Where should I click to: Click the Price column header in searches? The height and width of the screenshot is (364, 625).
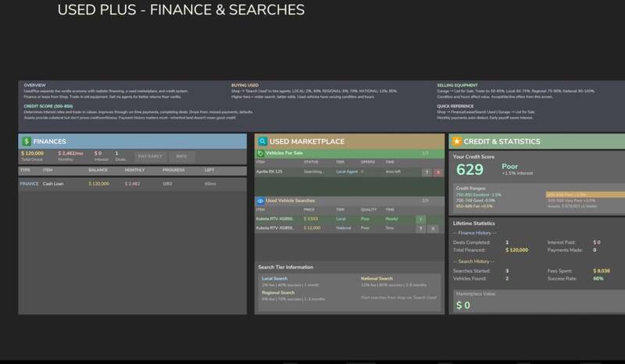(x=309, y=210)
